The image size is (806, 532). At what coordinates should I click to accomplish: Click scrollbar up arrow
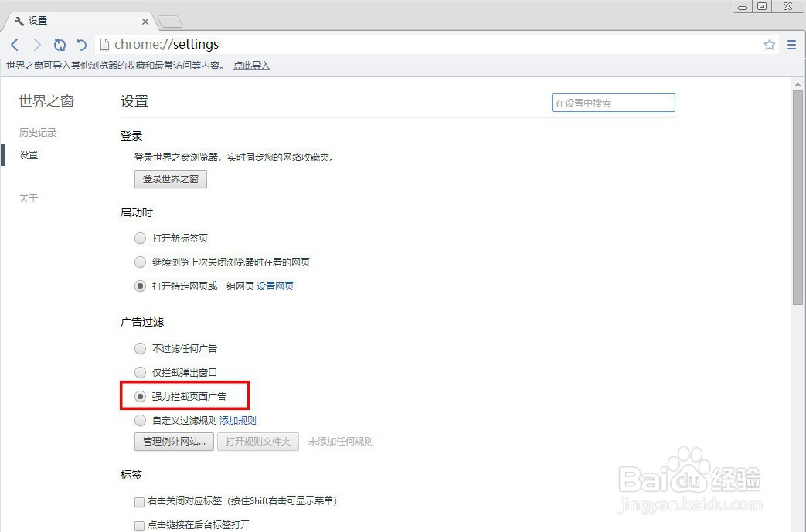797,84
